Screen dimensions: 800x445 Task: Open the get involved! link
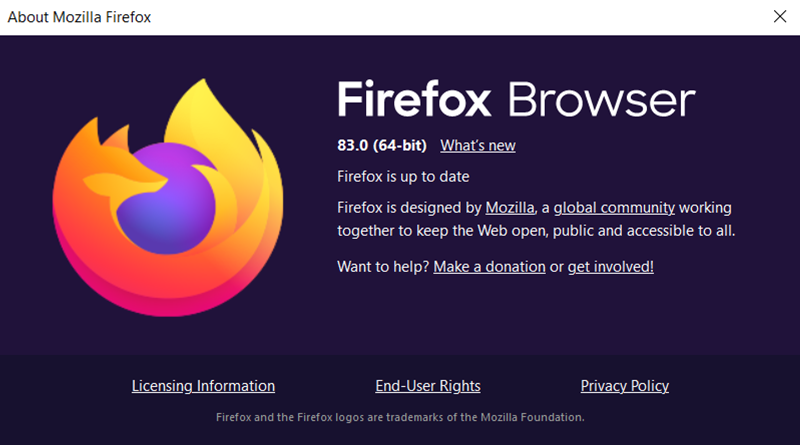[610, 266]
